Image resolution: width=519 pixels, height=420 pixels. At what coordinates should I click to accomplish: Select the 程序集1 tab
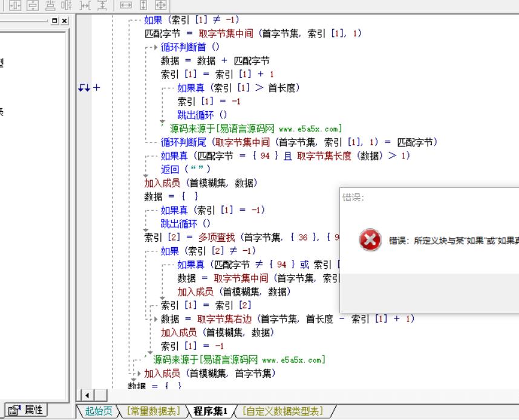coord(210,412)
